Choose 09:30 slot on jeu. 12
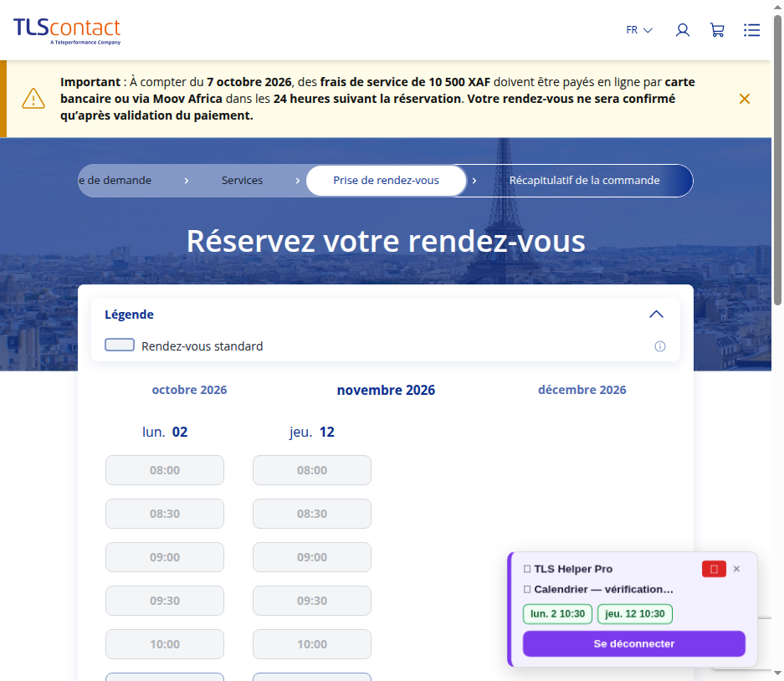This screenshot has width=784, height=681. point(312,601)
